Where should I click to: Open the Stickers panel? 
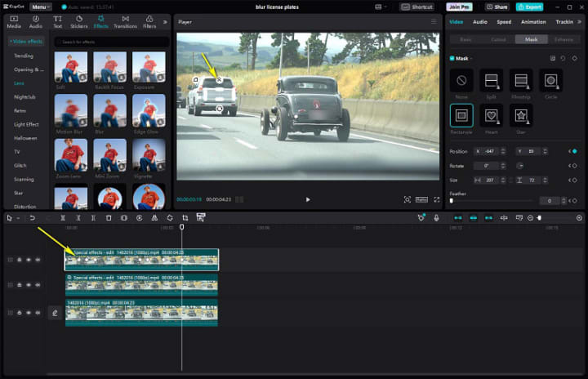pyautogui.click(x=78, y=21)
